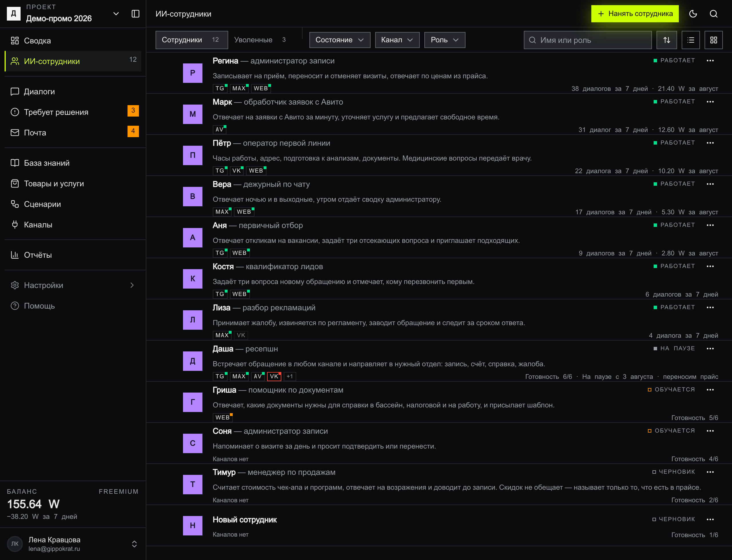Switch to dark mode moon icon
732x560 pixels.
coord(693,14)
